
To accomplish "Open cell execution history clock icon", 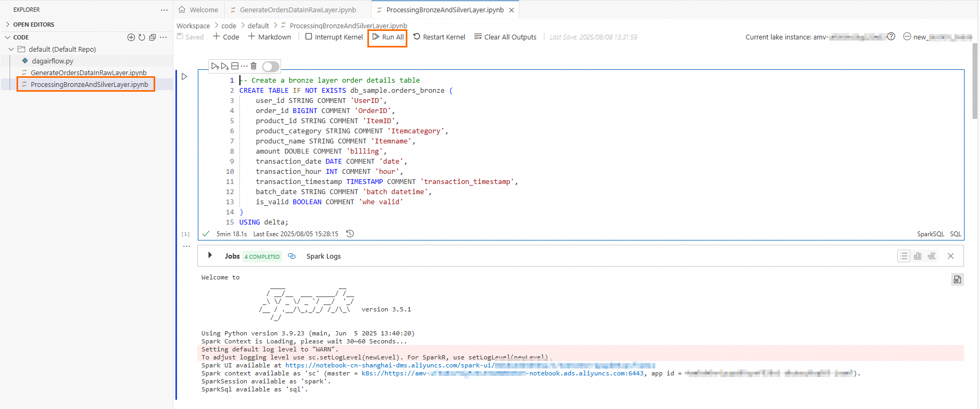I will (350, 234).
